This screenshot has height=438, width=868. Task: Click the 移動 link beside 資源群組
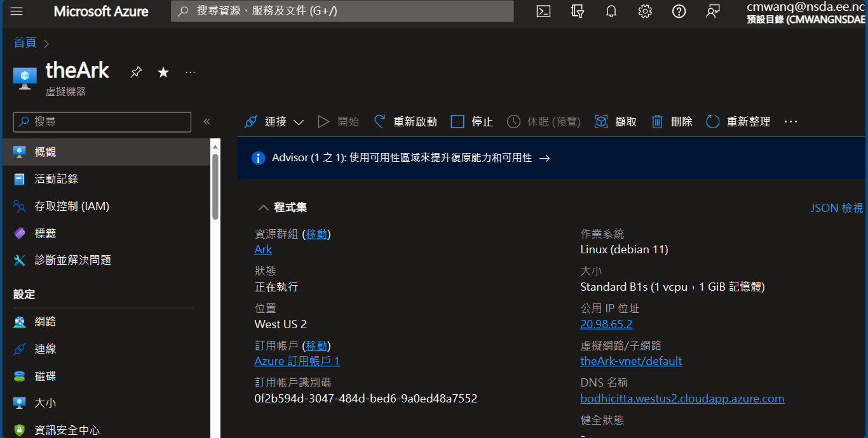coord(316,234)
